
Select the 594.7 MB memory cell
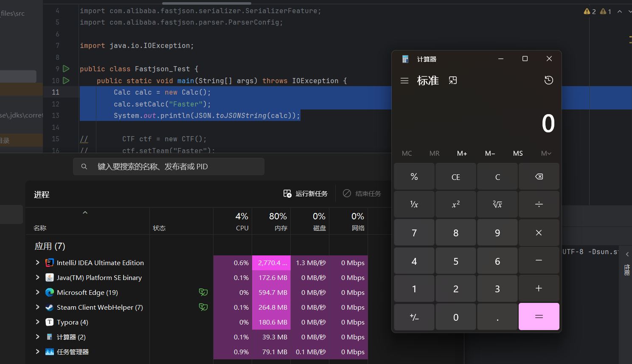pos(271,292)
